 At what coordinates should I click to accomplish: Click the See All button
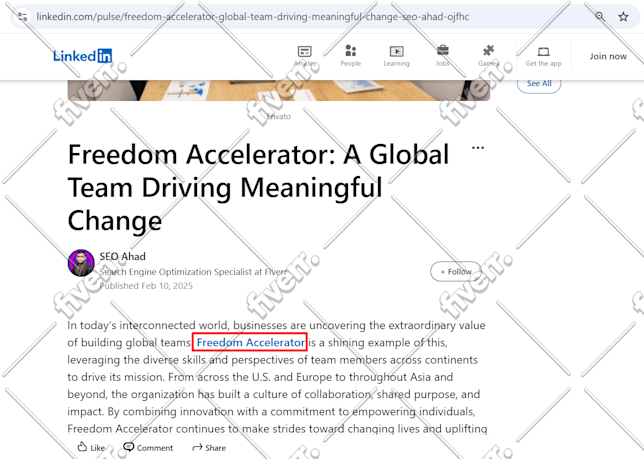coord(539,84)
